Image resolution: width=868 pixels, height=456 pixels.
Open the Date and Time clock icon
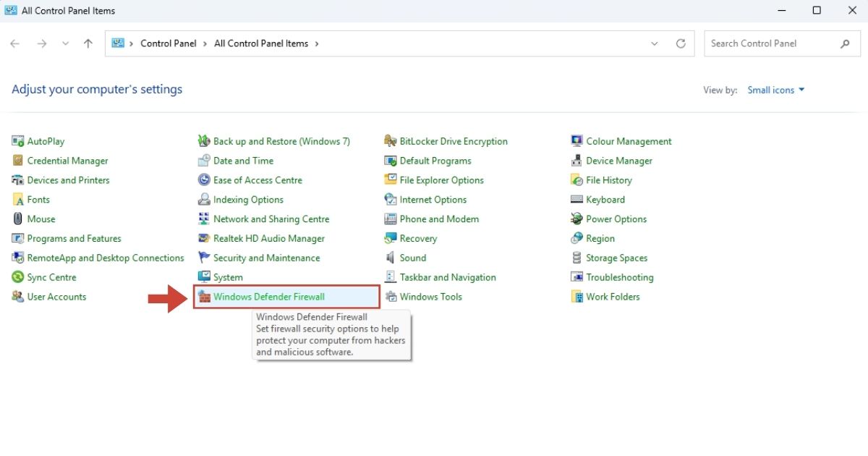[x=204, y=161]
